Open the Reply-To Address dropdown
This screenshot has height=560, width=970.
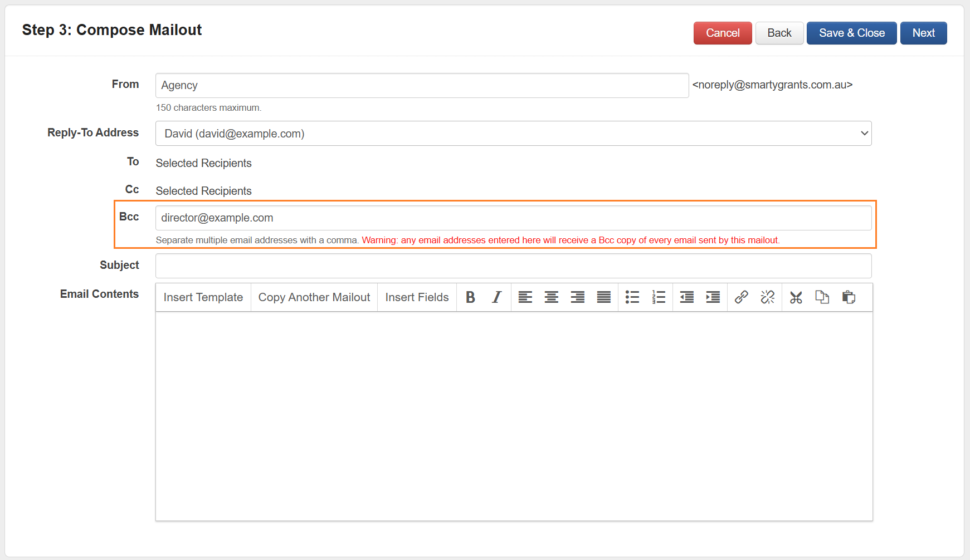pyautogui.click(x=513, y=134)
